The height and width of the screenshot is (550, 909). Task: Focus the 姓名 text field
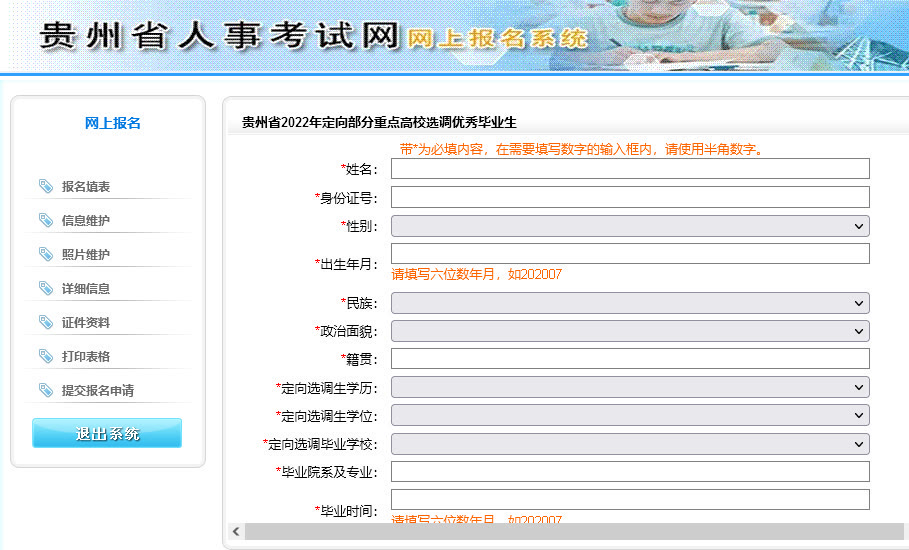click(629, 169)
